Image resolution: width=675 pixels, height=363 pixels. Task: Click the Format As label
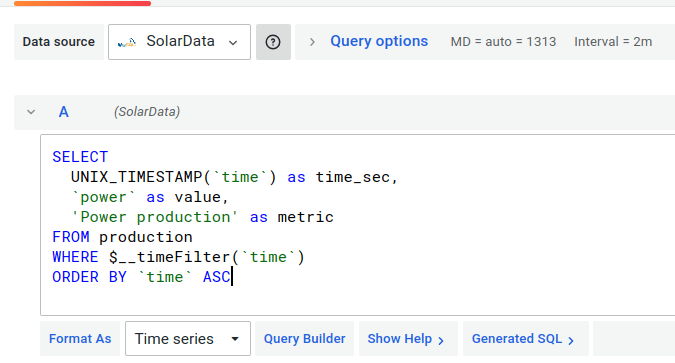tap(80, 338)
